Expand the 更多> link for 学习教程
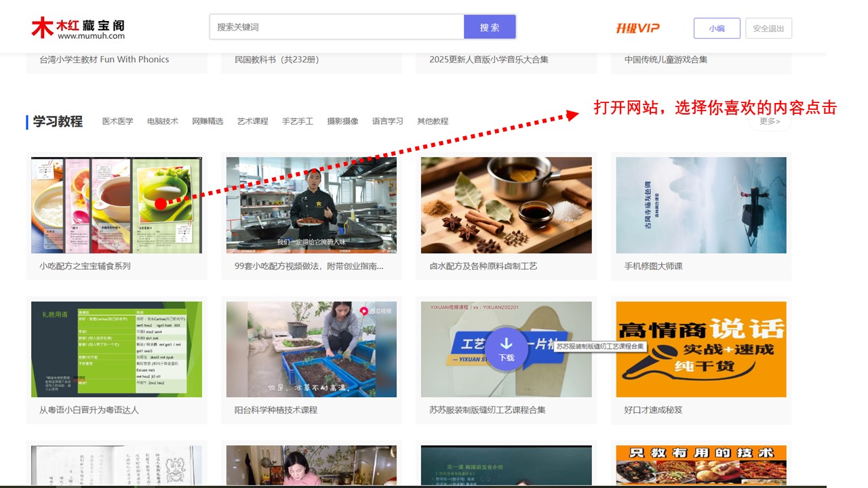Viewport: 868px width, 488px height. point(770,121)
